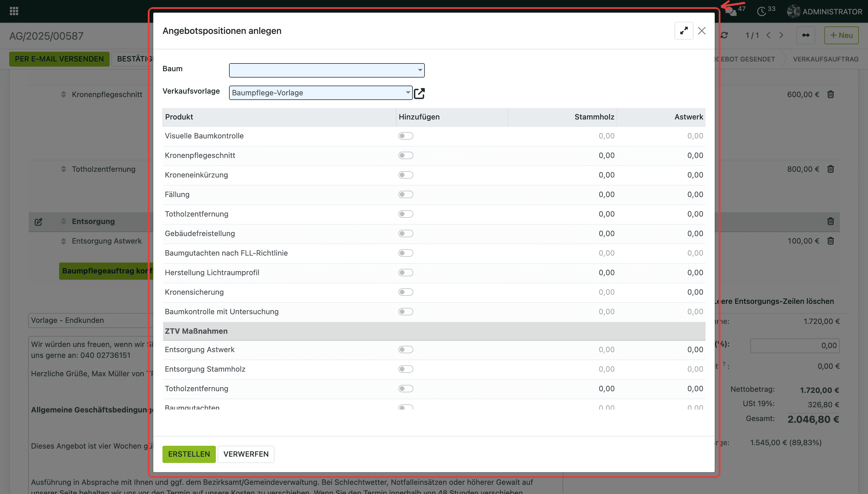Open the Baum dropdown

[x=327, y=70]
